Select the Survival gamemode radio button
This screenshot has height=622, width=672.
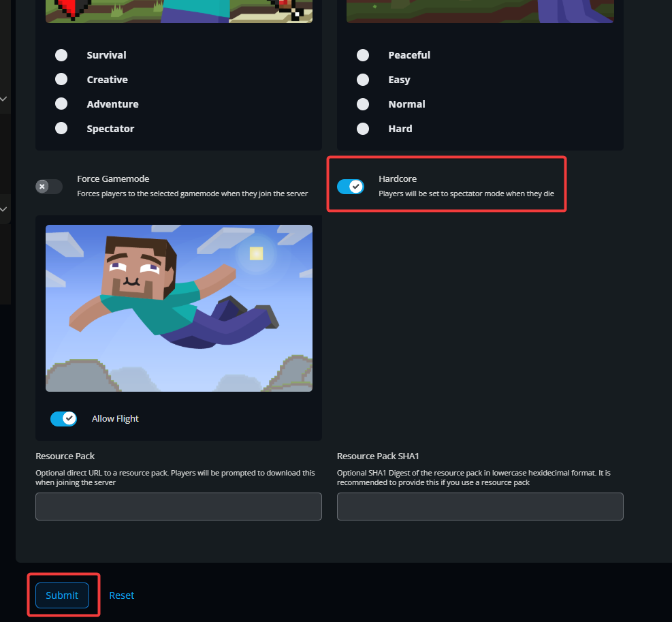click(61, 55)
